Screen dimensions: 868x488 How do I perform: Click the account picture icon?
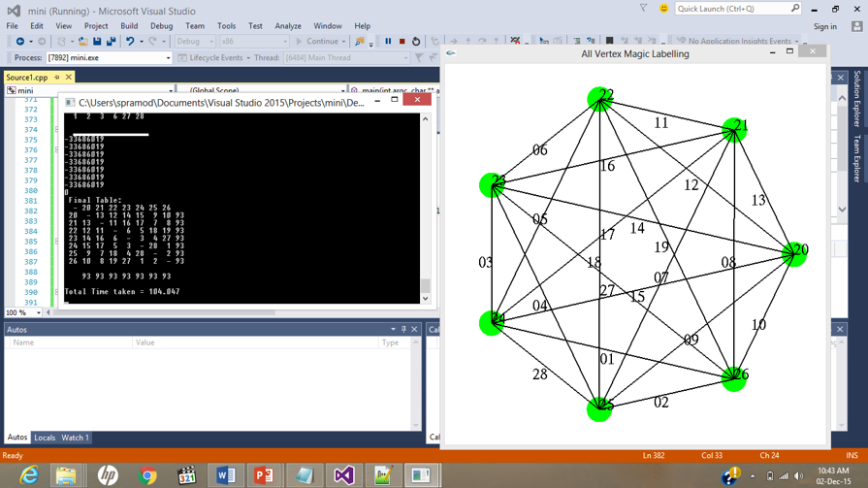pyautogui.click(x=857, y=26)
